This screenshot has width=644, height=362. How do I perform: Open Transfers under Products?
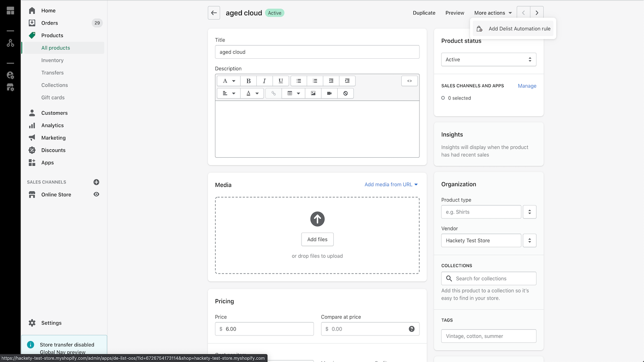pos(52,73)
